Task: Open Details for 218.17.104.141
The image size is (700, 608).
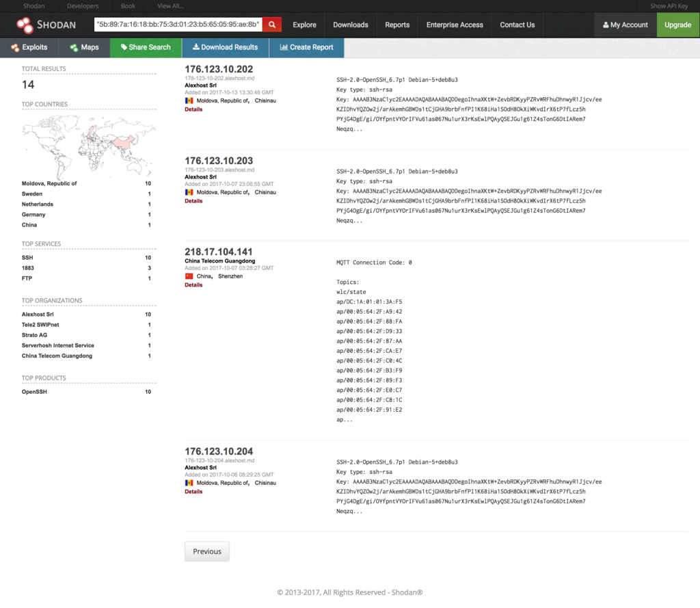Action: (x=193, y=285)
